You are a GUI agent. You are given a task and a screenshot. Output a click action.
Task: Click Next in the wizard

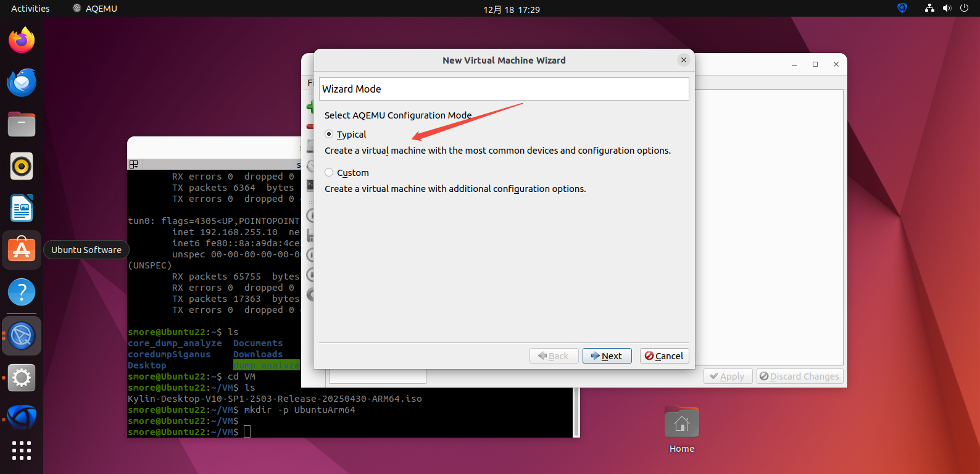click(x=607, y=356)
